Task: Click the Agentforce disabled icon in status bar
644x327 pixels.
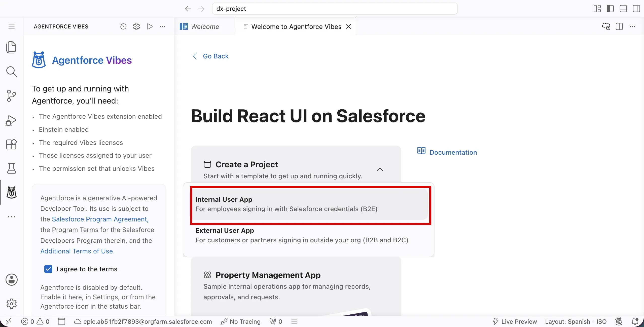Action: (x=619, y=321)
